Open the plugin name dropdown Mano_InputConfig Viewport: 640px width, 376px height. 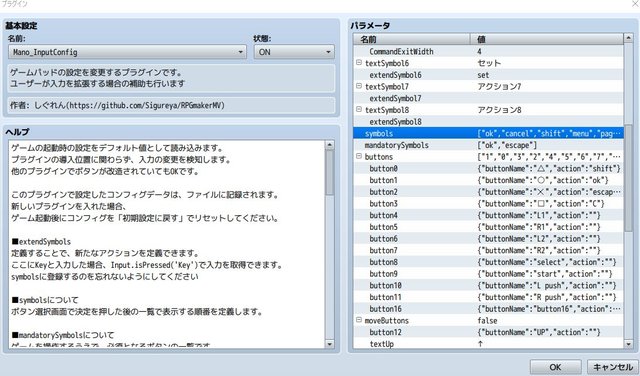tap(127, 52)
